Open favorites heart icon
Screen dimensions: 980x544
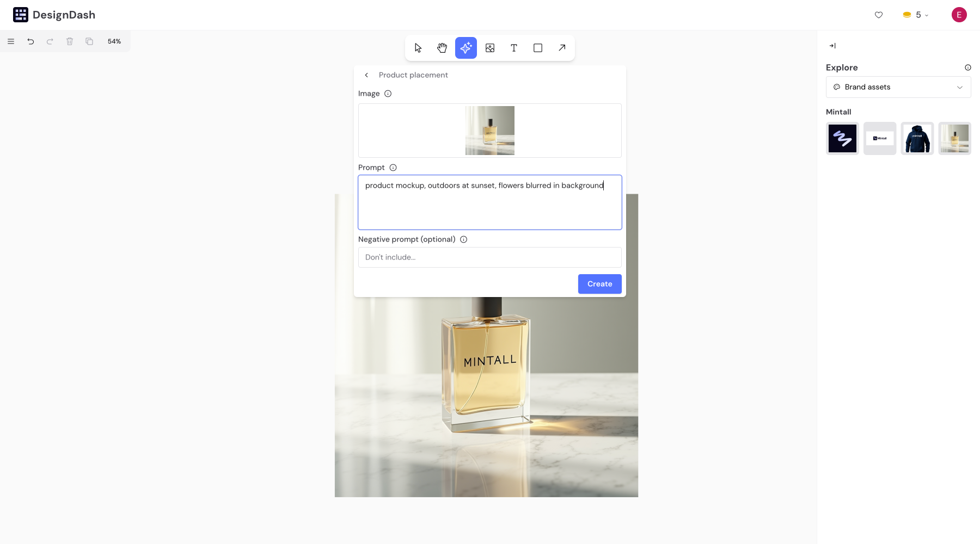tap(879, 15)
